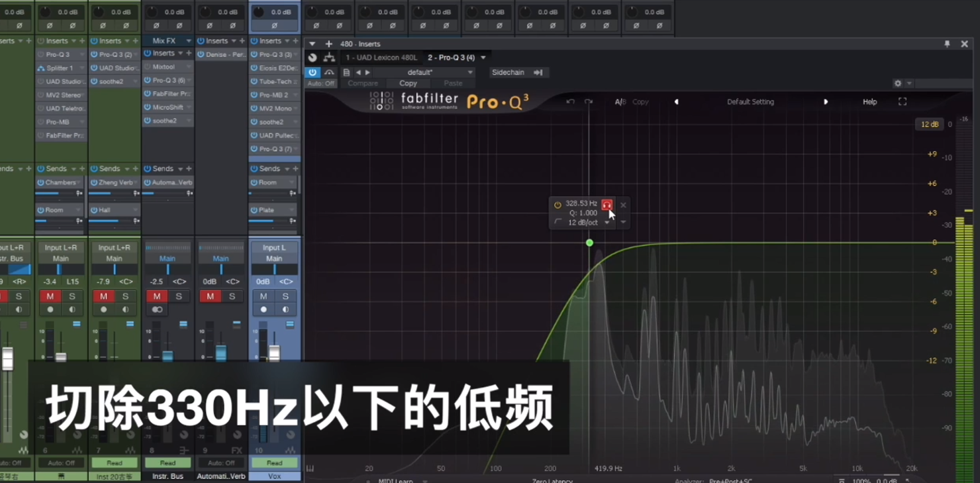Click the plugin settings gear icon

coord(898,83)
